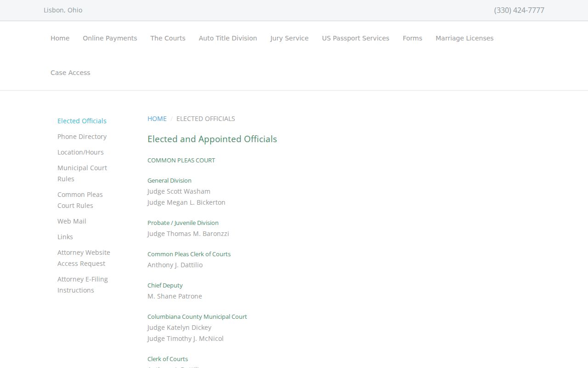Screen dimensions: 588x368
Task: Navigate to Marriage Licenses
Action: pos(464,38)
